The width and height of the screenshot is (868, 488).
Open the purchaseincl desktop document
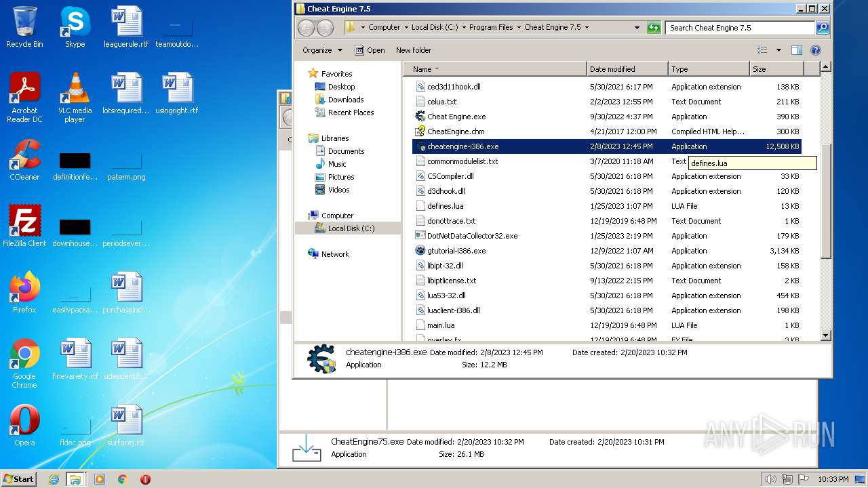point(126,293)
